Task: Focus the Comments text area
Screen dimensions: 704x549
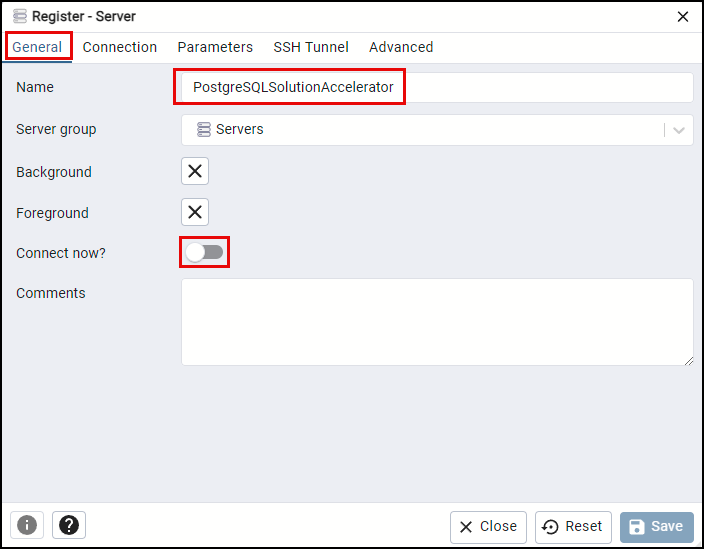Action: pos(437,321)
